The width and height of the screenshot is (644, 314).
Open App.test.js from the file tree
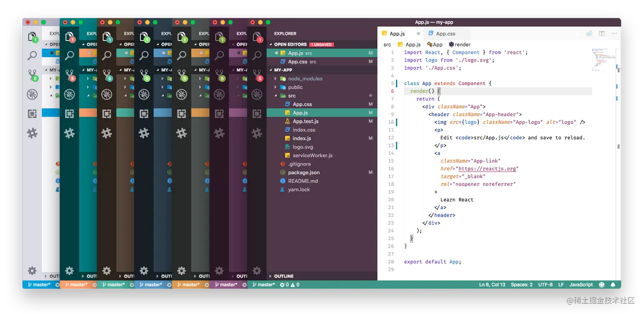(305, 121)
